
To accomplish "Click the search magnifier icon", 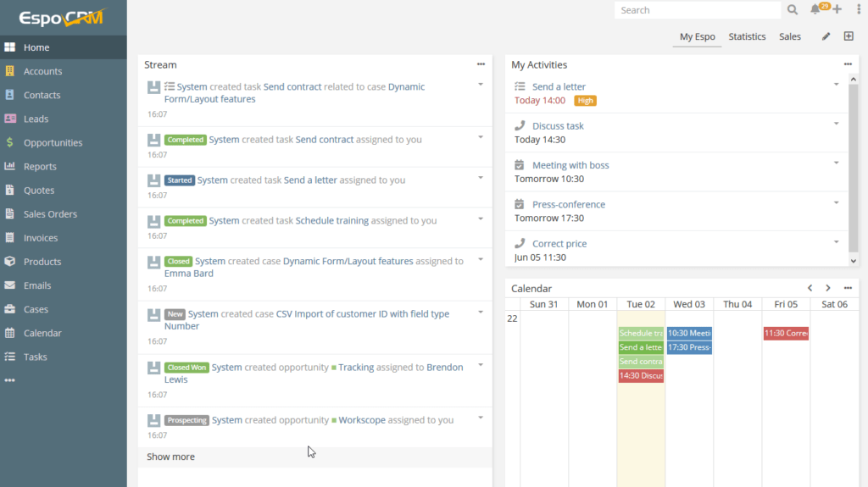I will (793, 10).
